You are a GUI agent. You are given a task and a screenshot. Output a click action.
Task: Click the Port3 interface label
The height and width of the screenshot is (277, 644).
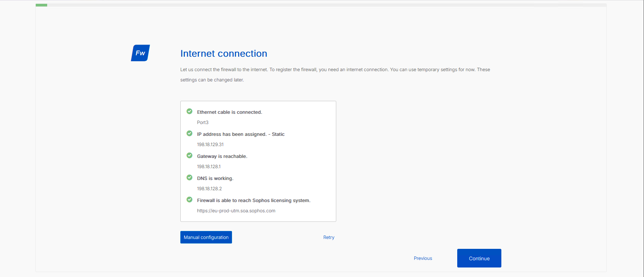203,123
